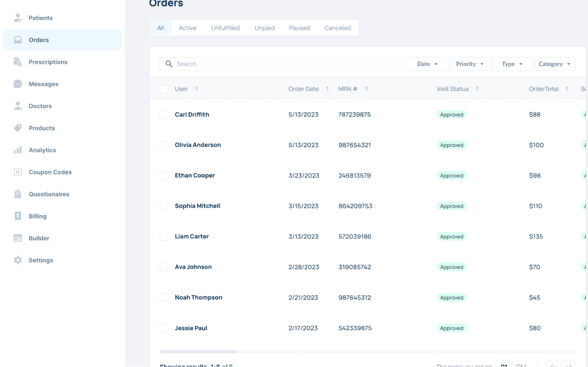588x367 pixels.
Task: Go to Questionaires in the sidebar
Action: click(49, 194)
